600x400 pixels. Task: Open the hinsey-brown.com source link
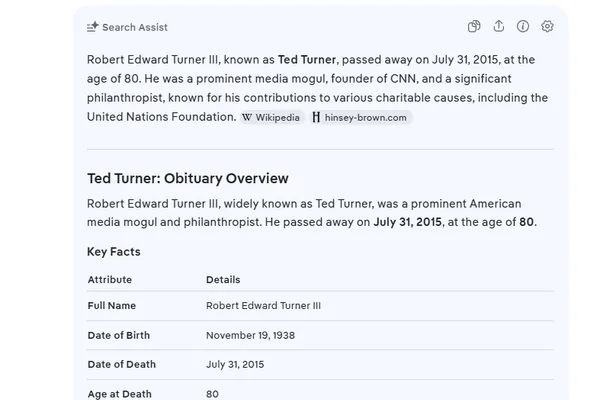click(360, 118)
